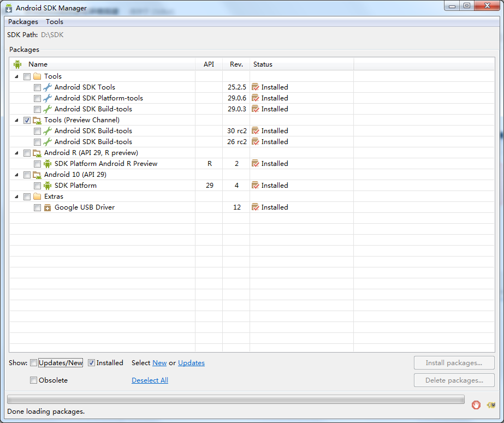This screenshot has width=504, height=423.
Task: Click Android robot icon for SDK Platform API 29
Action: [x=48, y=186]
